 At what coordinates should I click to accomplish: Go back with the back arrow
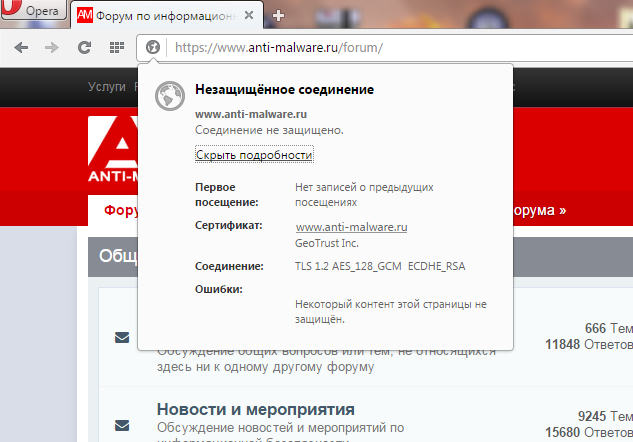pyautogui.click(x=21, y=48)
